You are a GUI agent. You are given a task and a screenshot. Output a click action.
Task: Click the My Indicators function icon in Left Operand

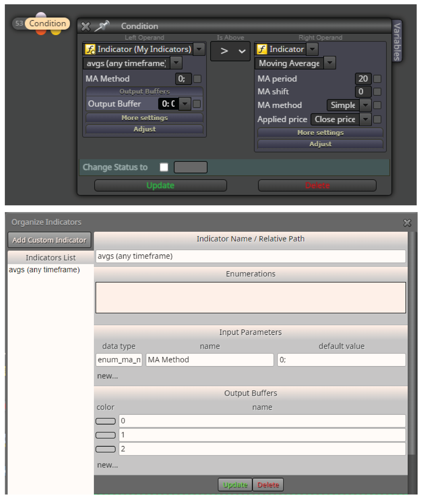90,49
